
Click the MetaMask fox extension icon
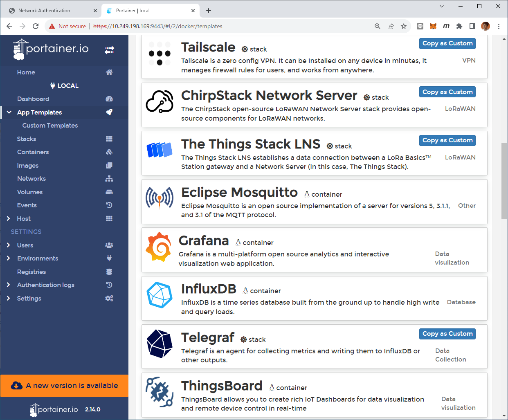coord(433,26)
